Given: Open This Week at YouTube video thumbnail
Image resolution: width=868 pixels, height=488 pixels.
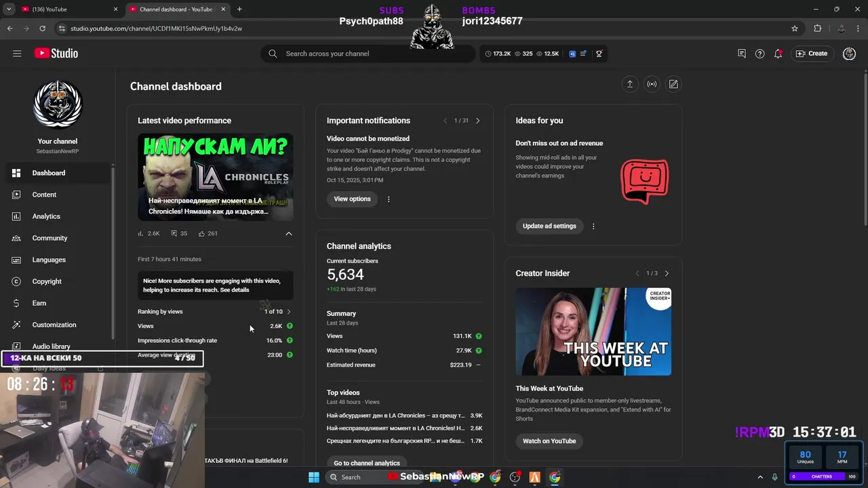Looking at the screenshot, I should (593, 331).
